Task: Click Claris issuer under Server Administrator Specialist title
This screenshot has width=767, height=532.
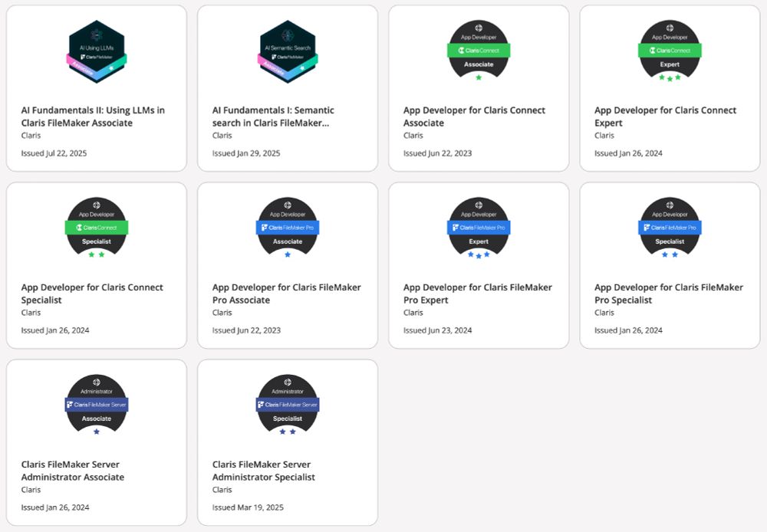Action: point(222,490)
